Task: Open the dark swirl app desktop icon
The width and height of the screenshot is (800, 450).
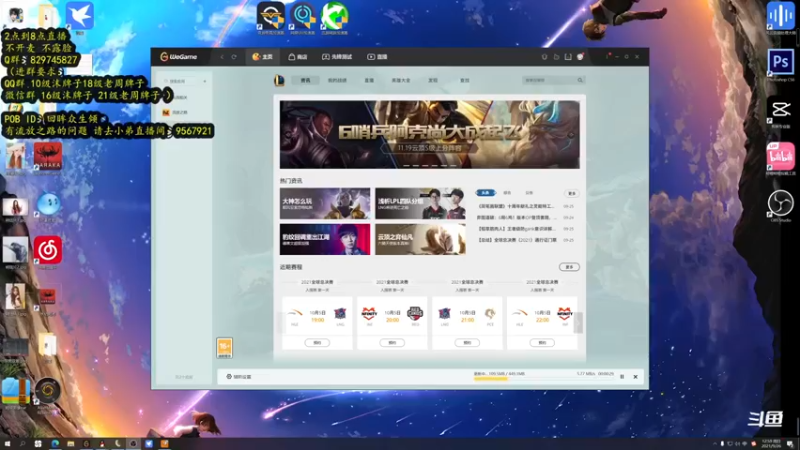Action: 48,393
